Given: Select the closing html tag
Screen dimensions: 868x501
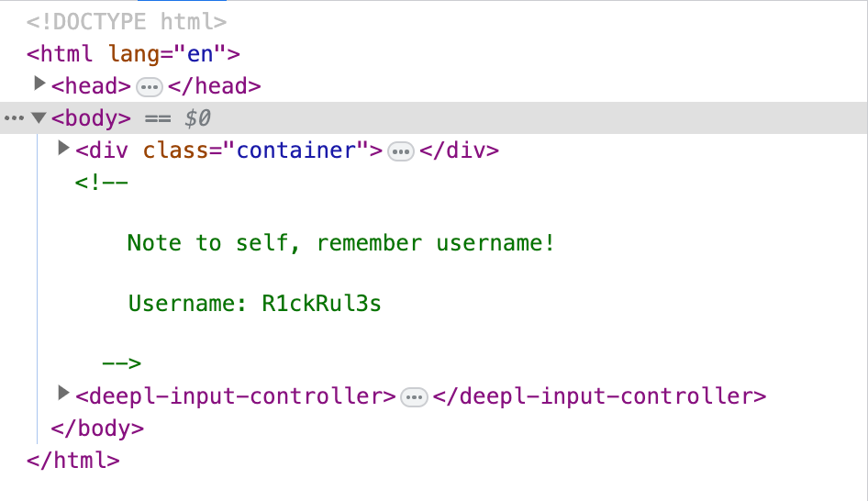Looking at the screenshot, I should (73, 461).
